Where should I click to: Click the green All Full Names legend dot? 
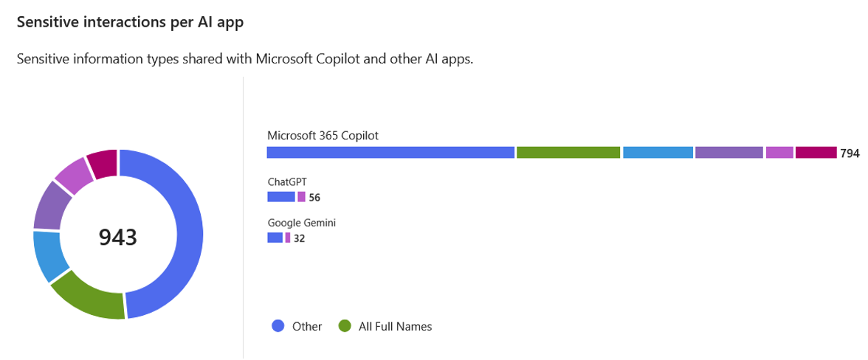click(344, 326)
